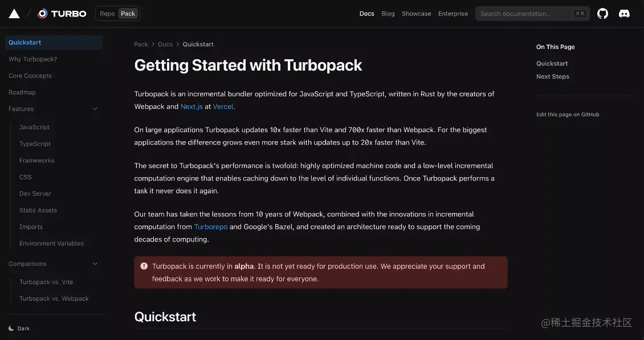Open the CSS features page
This screenshot has width=644, height=340.
click(x=26, y=177)
